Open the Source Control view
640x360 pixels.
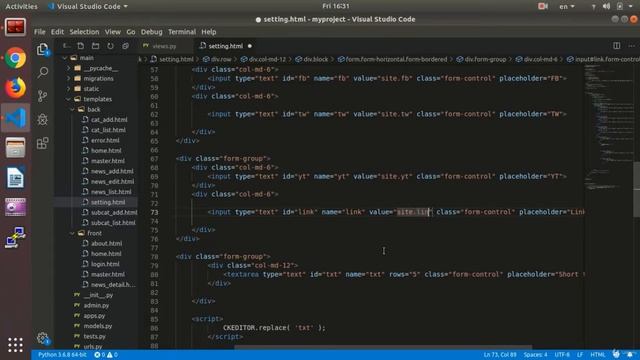(x=42, y=96)
